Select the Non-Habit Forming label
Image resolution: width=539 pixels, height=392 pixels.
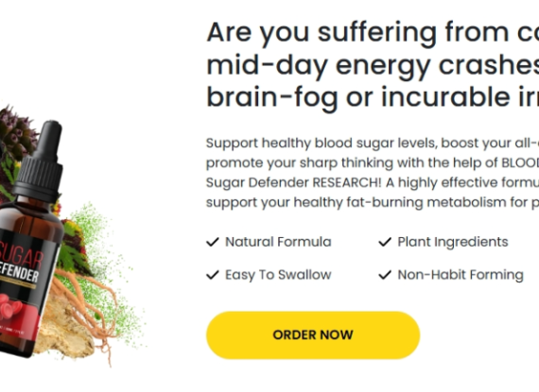pyautogui.click(x=461, y=275)
